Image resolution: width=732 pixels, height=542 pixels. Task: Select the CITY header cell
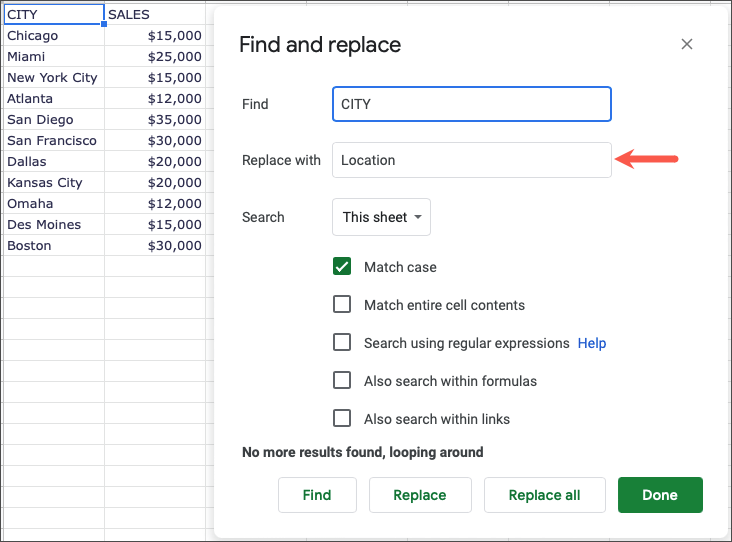pos(52,15)
